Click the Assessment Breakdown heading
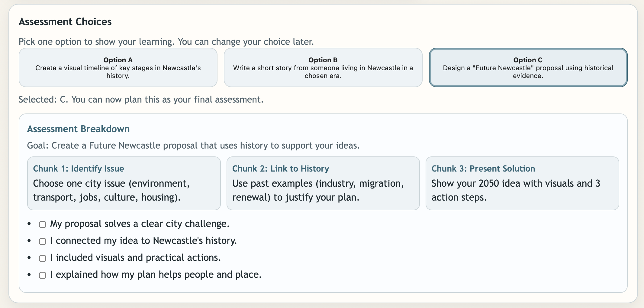644x308 pixels. [x=78, y=129]
